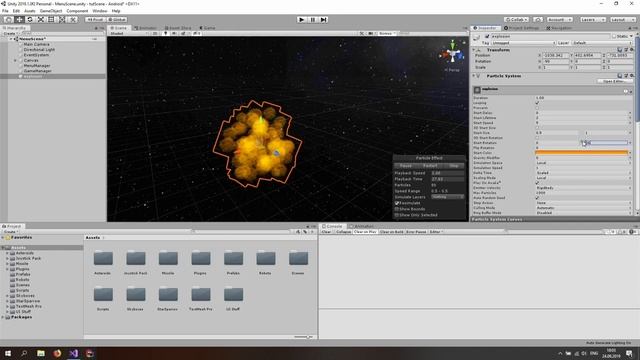Open Particle System help reference icon
This screenshot has height=360, width=640.
pyautogui.click(x=620, y=76)
